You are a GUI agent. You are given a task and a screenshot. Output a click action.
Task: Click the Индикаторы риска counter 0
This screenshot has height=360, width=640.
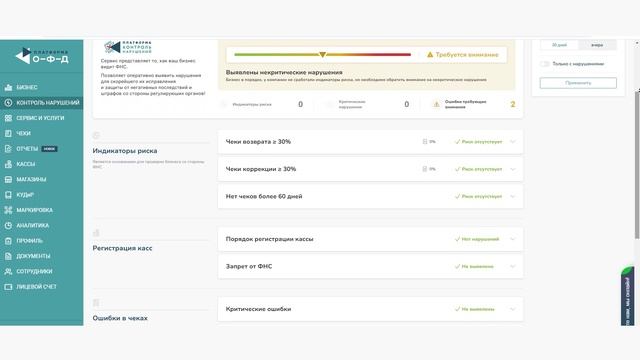click(x=300, y=104)
